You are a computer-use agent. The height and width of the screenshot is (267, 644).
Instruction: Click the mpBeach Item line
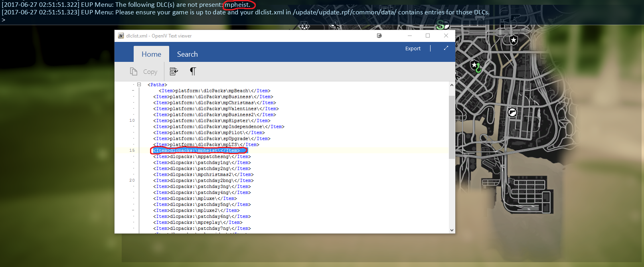215,91
